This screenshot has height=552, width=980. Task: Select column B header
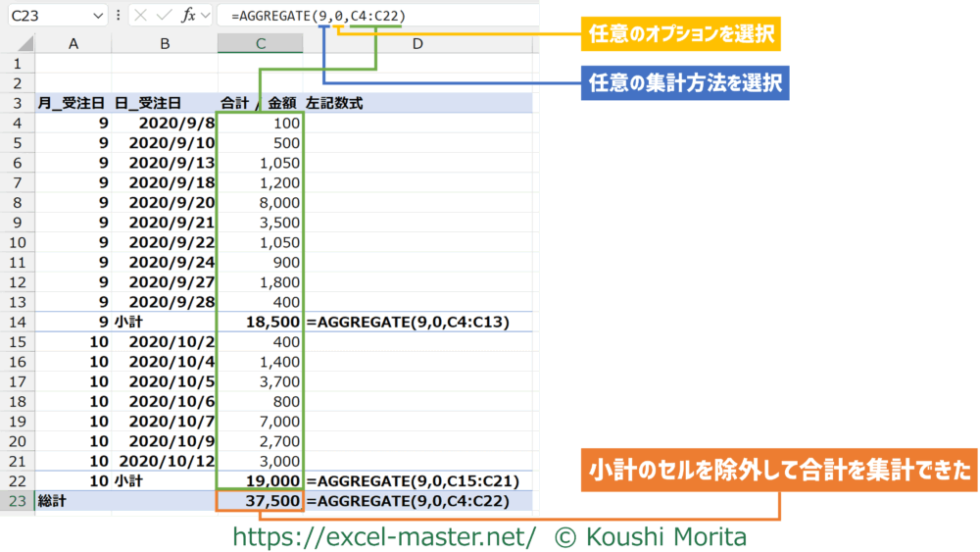click(165, 44)
